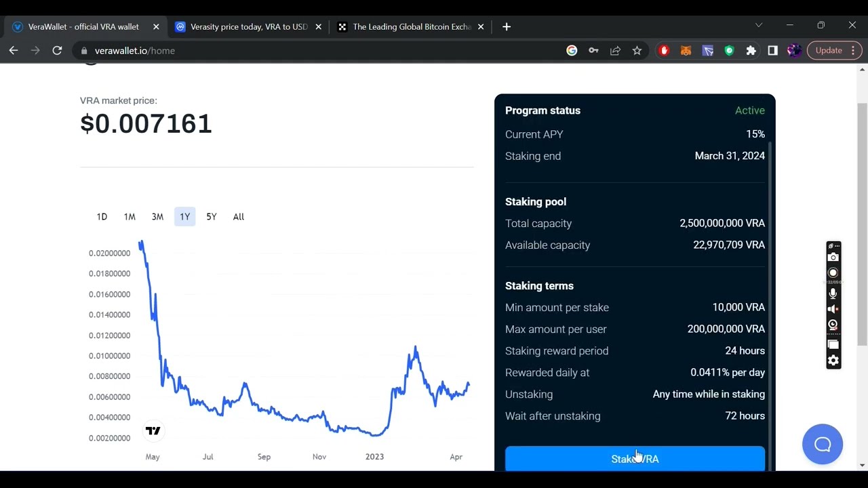
Task: Select the 5Y chart range
Action: tap(212, 217)
